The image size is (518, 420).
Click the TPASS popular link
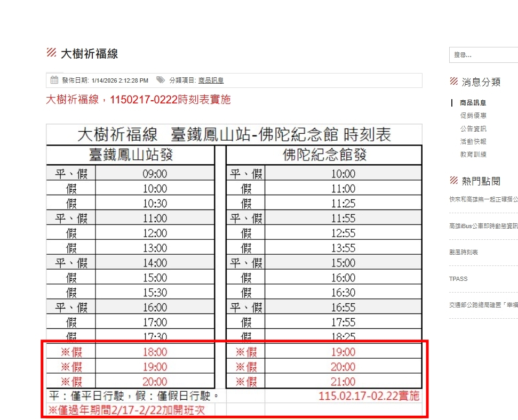point(458,279)
